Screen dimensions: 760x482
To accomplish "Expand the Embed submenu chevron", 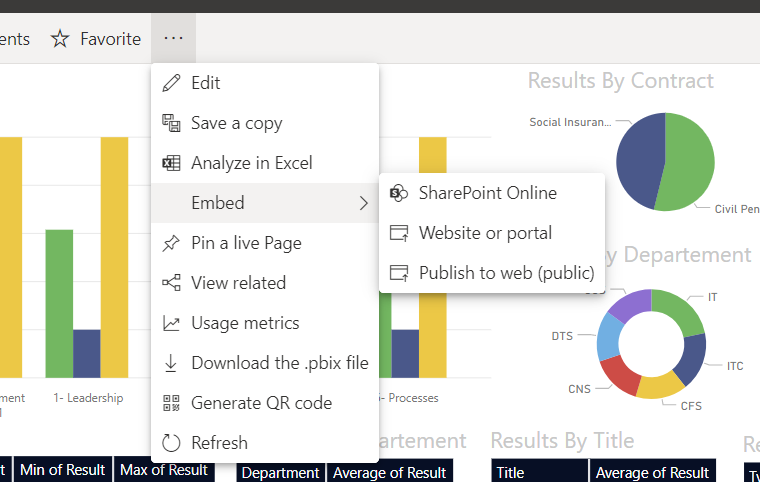I will (x=363, y=203).
